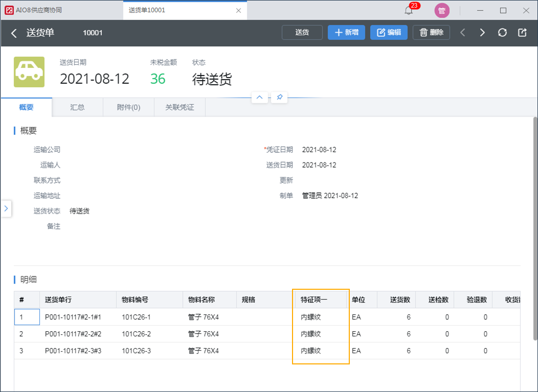The height and width of the screenshot is (392, 538).
Task: Close the 送货单10001 tab
Action: (238, 11)
